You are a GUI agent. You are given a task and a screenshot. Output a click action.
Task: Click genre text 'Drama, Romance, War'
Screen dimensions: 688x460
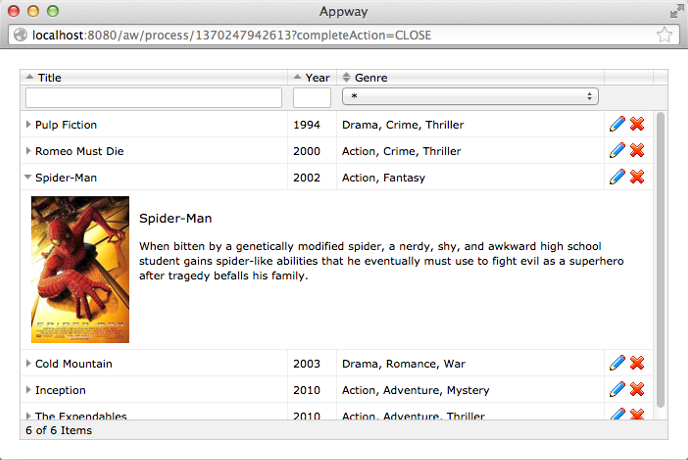[404, 364]
